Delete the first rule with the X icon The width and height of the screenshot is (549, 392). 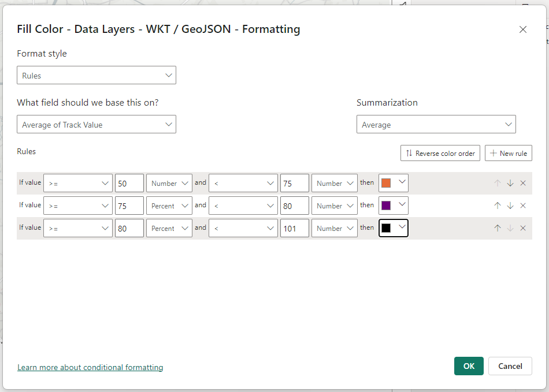[523, 183]
